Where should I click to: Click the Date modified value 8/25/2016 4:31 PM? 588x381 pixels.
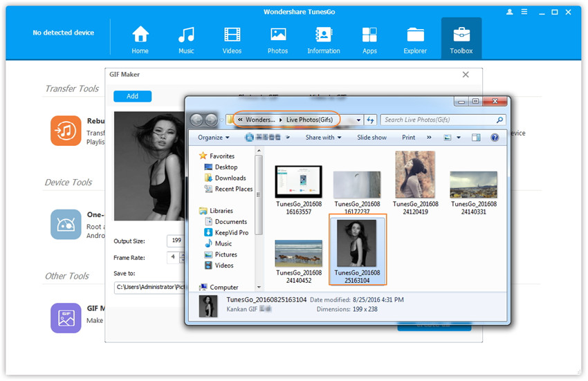(x=378, y=300)
